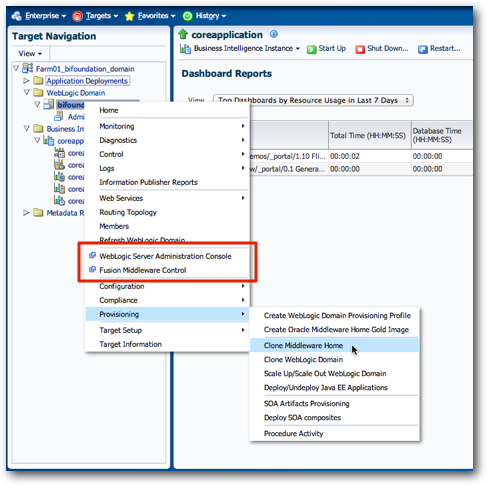Select Scale Up/Scale Out WebLogic Domain
The image size is (487, 485).
pos(334,373)
